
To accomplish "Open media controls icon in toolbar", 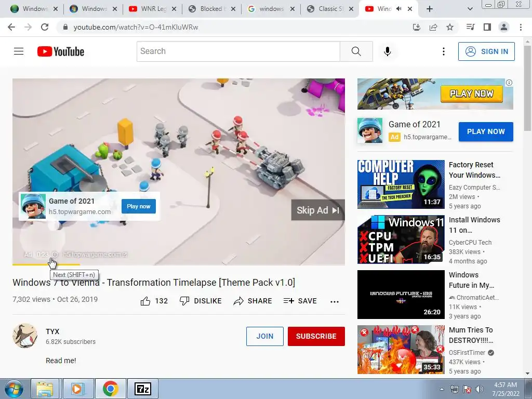I will (x=470, y=27).
